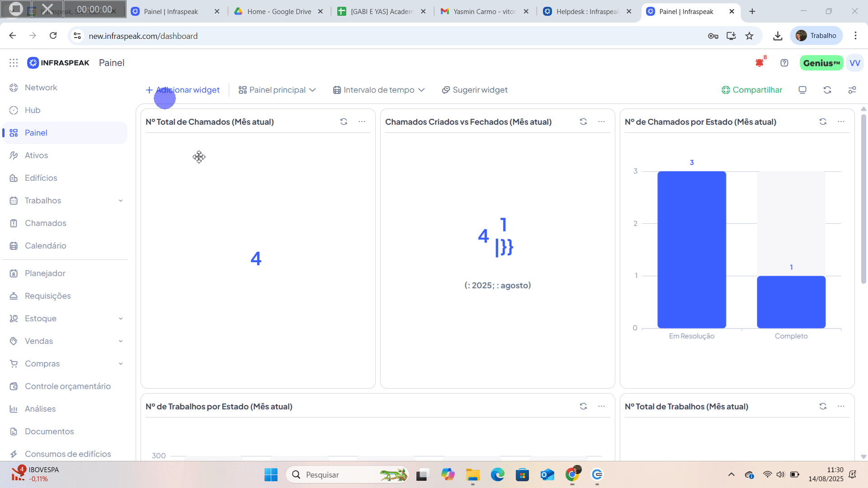Expand the Painel principal dropdown

click(277, 90)
